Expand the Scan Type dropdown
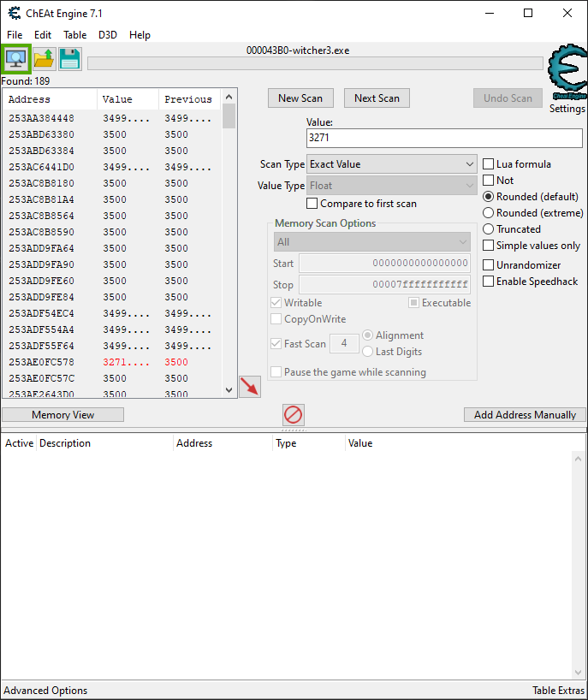 (x=392, y=164)
